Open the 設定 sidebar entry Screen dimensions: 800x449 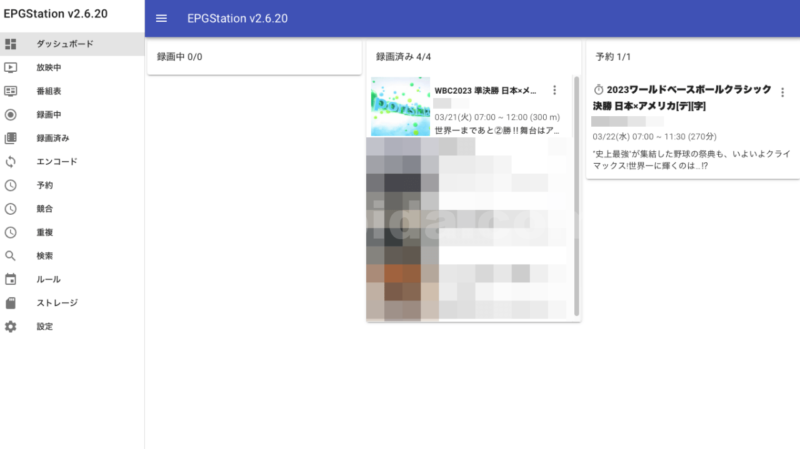click(72, 327)
